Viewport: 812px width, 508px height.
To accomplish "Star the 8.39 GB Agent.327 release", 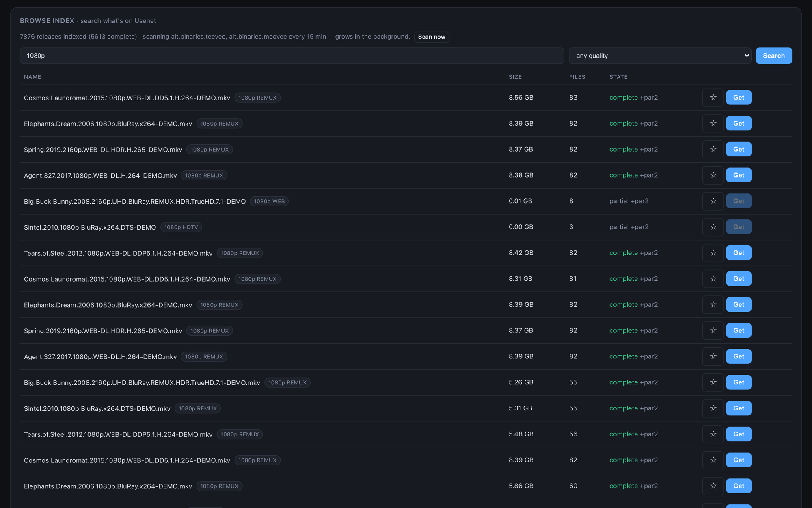I will (x=713, y=356).
